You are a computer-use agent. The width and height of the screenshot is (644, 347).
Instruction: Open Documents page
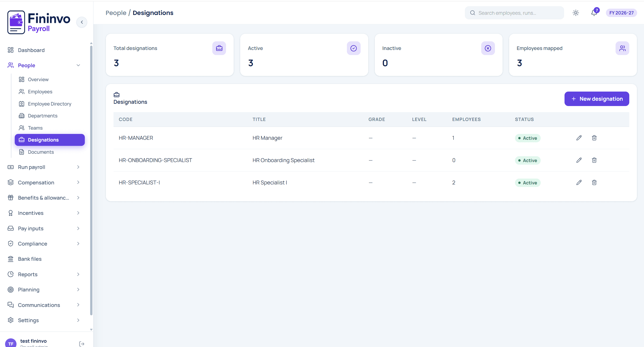click(50, 152)
